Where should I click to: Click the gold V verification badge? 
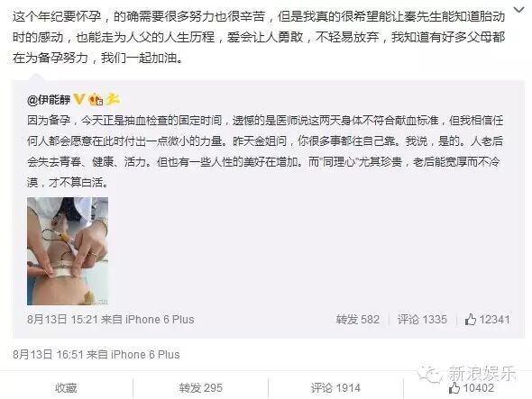[x=79, y=99]
